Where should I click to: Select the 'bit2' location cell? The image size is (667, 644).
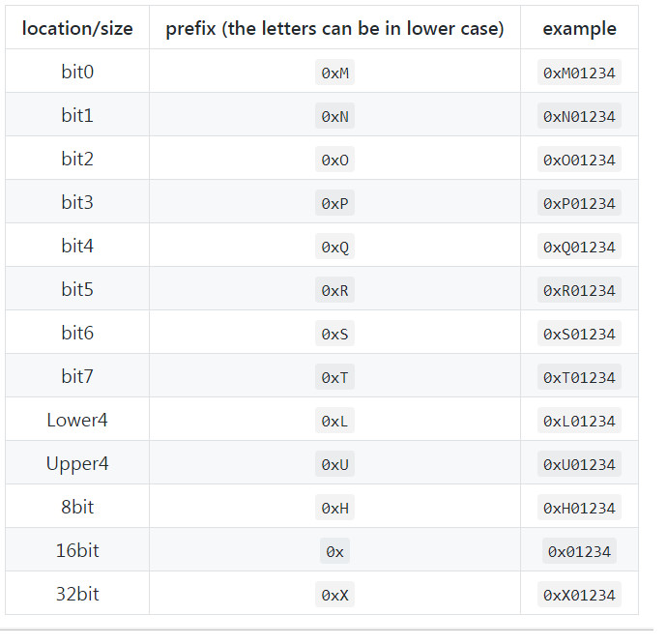[77, 159]
